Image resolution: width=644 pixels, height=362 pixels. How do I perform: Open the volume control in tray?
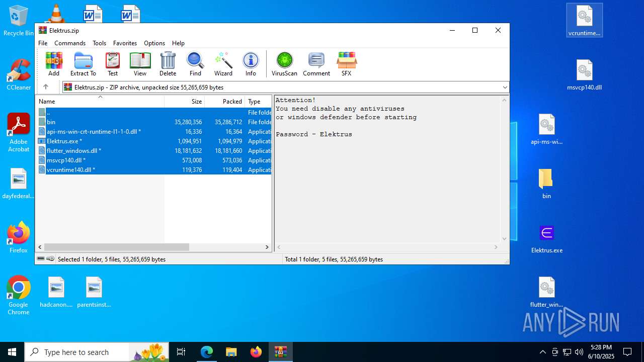click(x=579, y=352)
